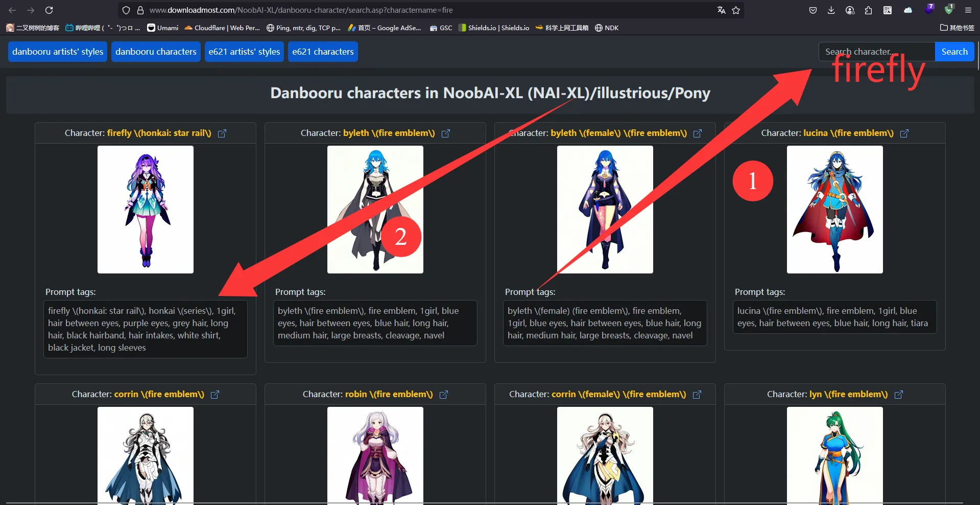This screenshot has width=980, height=505.
Task: Click the QR code extension icon
Action: 888,10
